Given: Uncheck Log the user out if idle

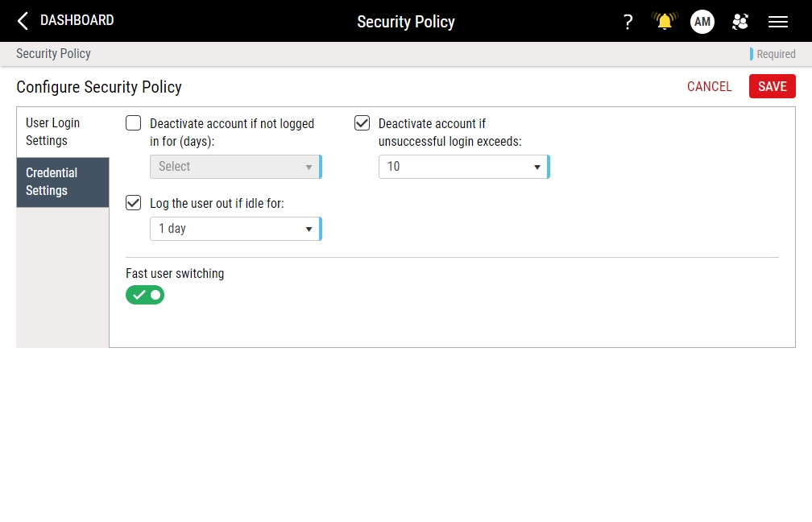Looking at the screenshot, I should tap(134, 203).
